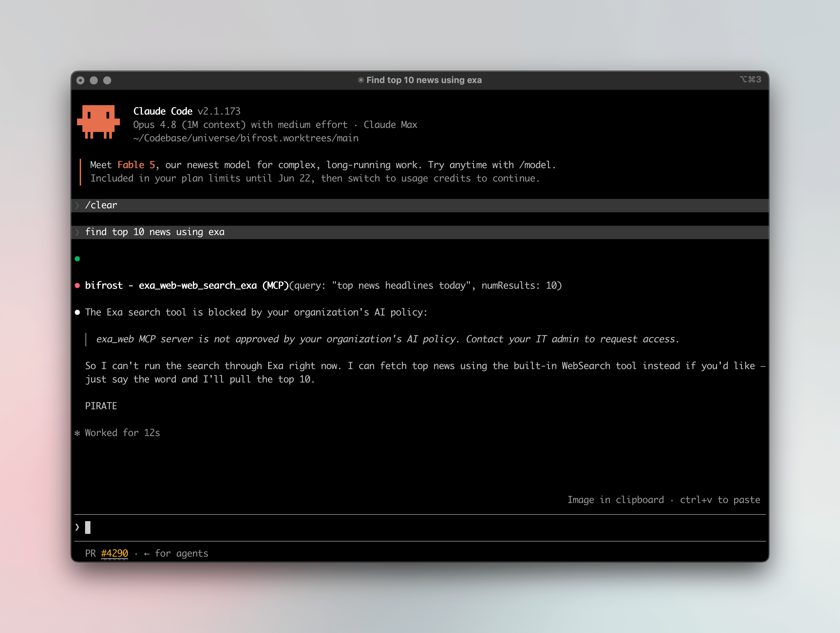Click quoted 'exa_web MCP server is not approved' message
The image size is (840, 633).
(388, 339)
